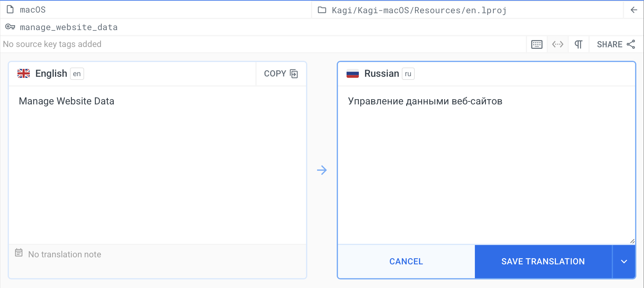The image size is (644, 288).
Task: Open the keyboard shortcuts icon
Action: pos(537,45)
